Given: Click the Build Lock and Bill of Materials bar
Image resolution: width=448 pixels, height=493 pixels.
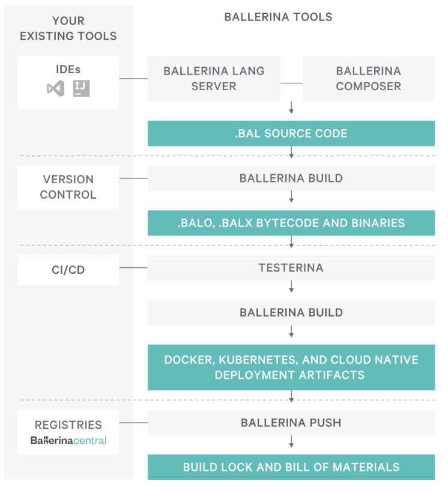Looking at the screenshot, I should pyautogui.click(x=291, y=467).
